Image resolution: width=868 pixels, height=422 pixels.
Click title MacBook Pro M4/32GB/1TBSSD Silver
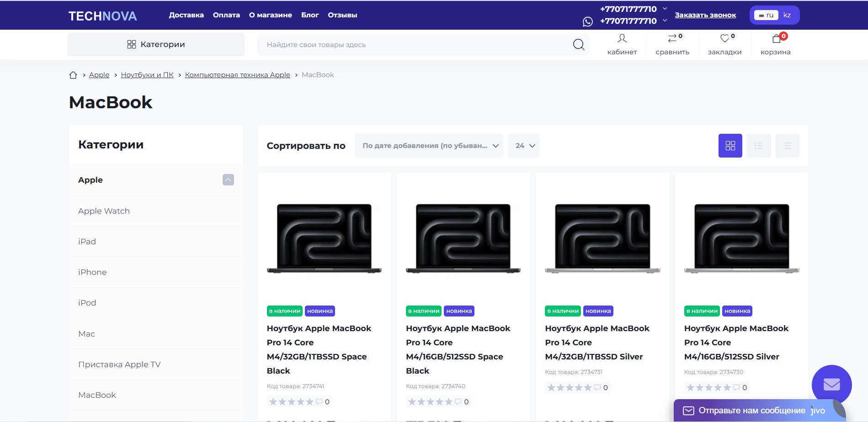click(597, 343)
